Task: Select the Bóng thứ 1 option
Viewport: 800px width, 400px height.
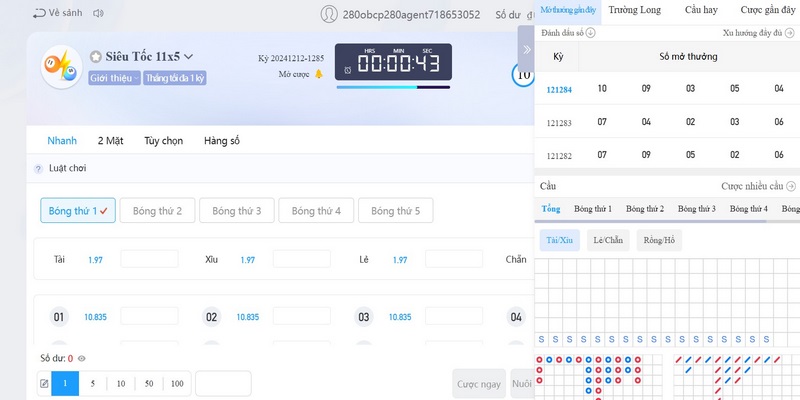Action: (x=78, y=211)
